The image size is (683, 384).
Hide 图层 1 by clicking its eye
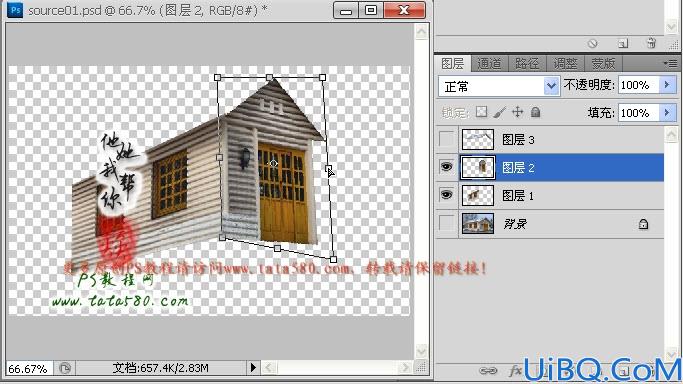coord(446,195)
